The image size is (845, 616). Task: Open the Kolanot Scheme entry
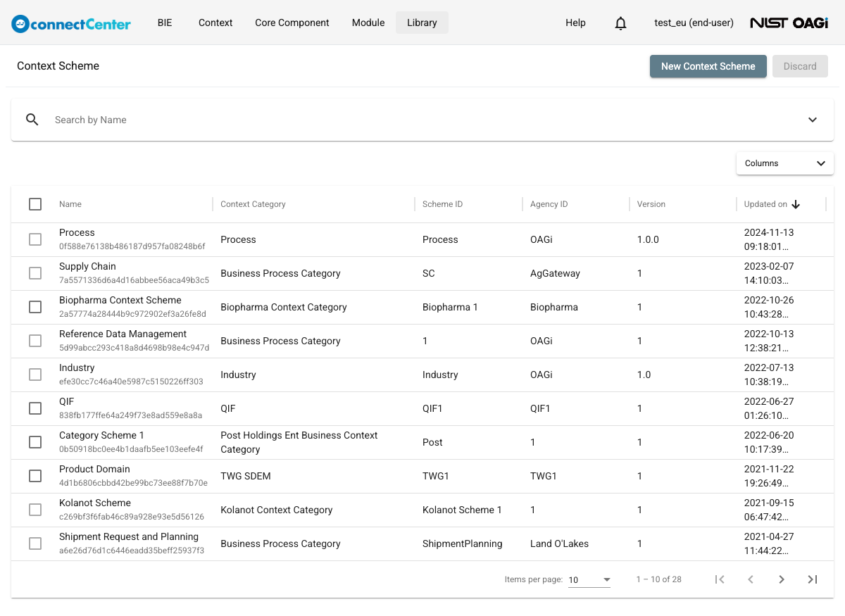(x=95, y=503)
